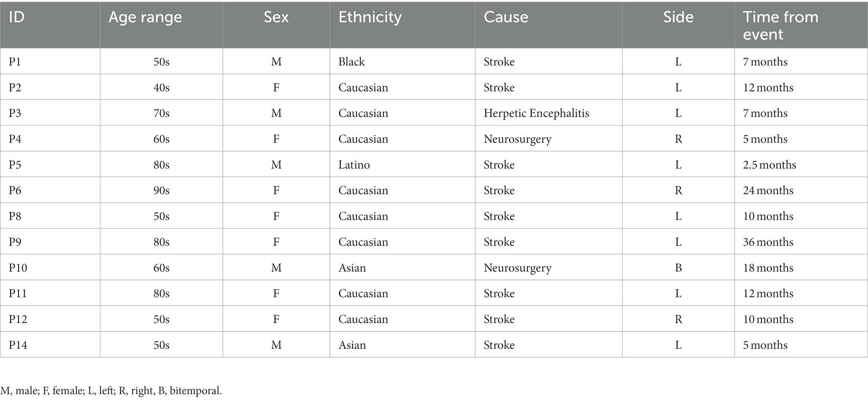Click Neurosurgery cause in P4 row
Viewport: 868px width, 400px height.
coord(518,139)
